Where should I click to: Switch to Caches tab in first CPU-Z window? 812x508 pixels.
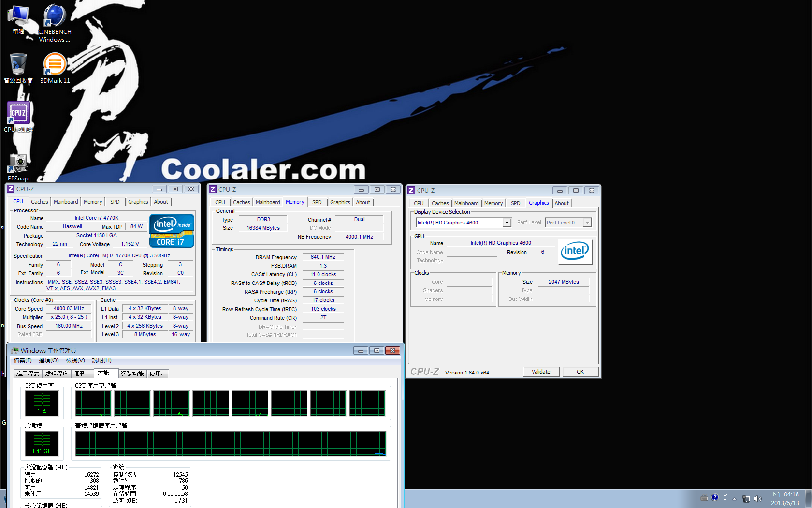pos(40,202)
